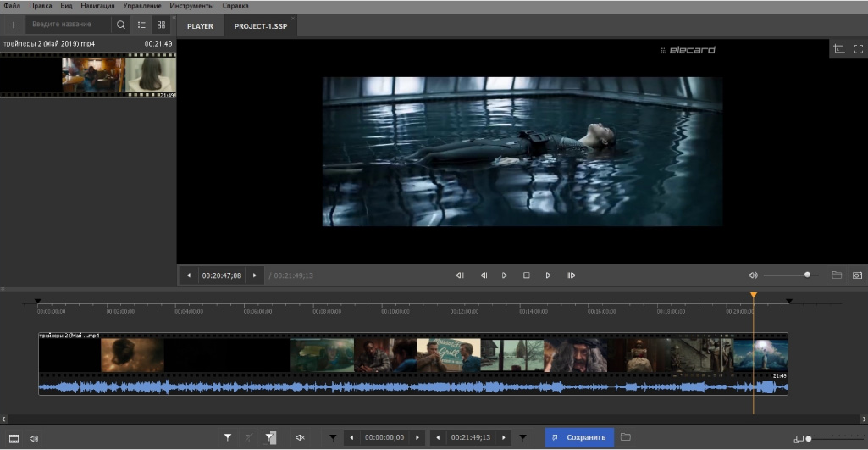Image resolution: width=868 pixels, height=450 pixels.
Task: Add marker with first funnel icon
Action: [x=228, y=438]
